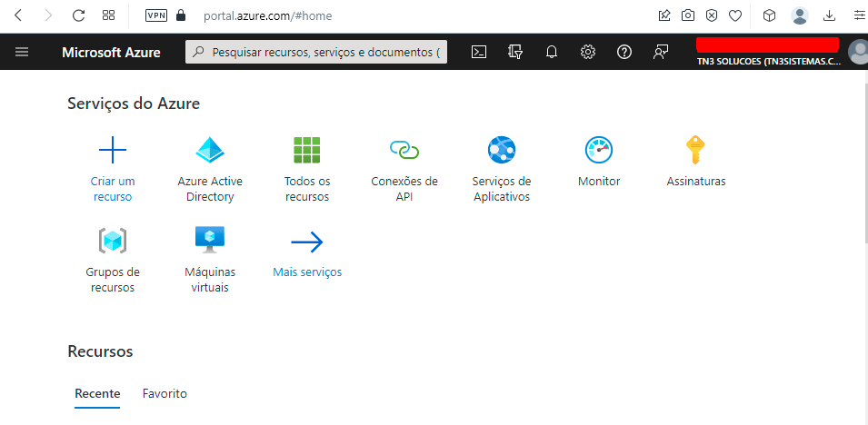Open Assinaturas key icon

click(x=696, y=150)
